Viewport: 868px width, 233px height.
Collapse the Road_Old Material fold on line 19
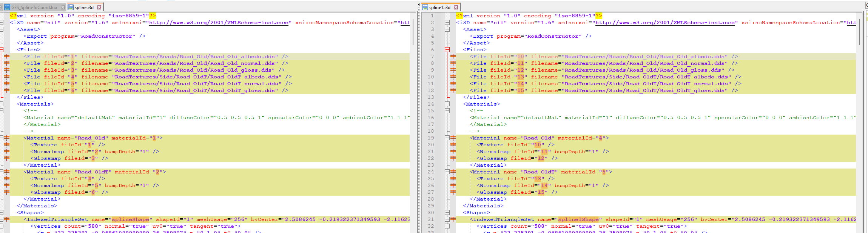coord(447,138)
